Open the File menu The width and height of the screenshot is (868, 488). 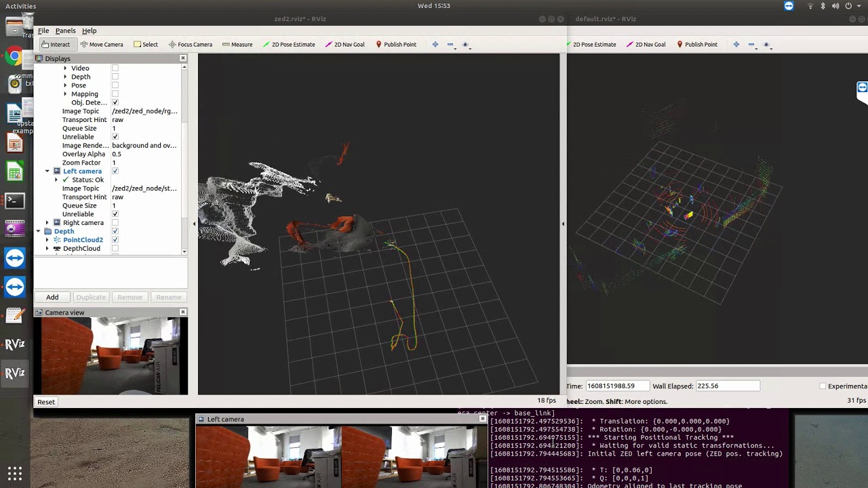point(43,30)
